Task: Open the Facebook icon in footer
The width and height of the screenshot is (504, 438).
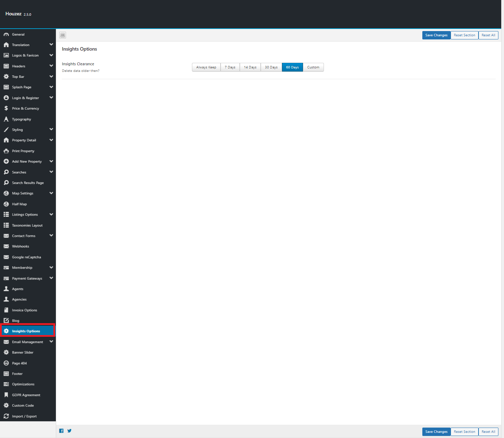Action: click(x=61, y=431)
